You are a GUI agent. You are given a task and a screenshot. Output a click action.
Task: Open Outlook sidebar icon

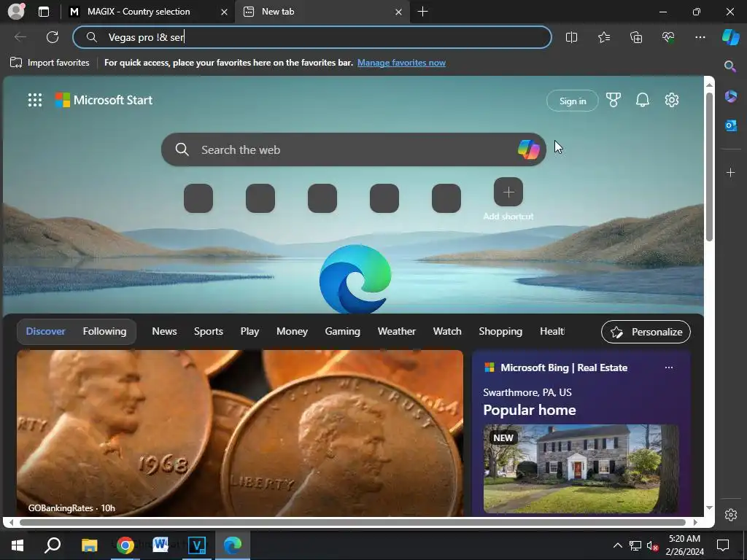[x=731, y=125]
